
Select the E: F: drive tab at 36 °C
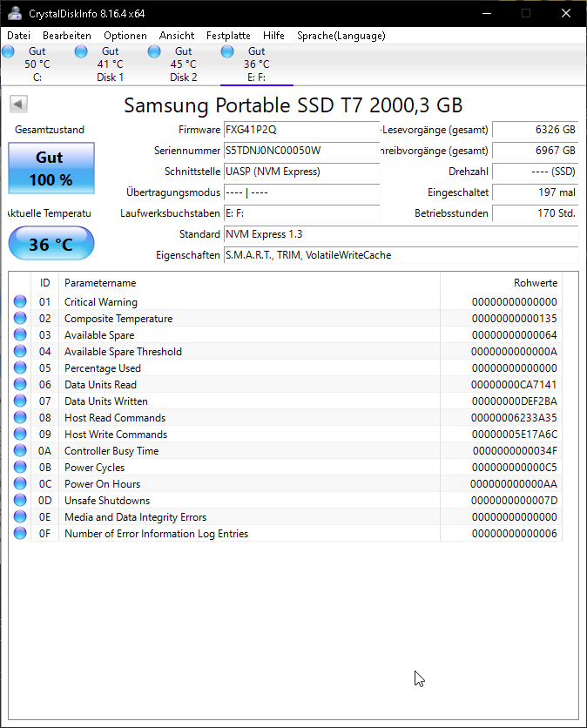pos(256,64)
